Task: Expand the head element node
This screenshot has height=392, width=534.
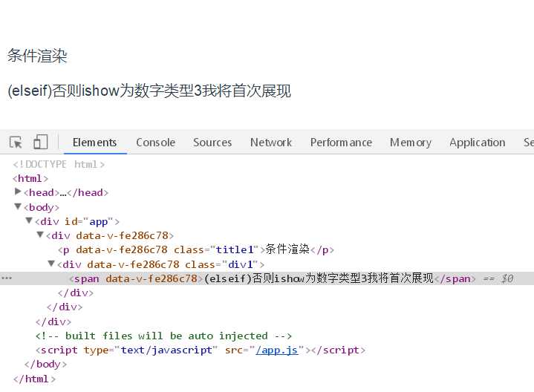Action: point(18,192)
